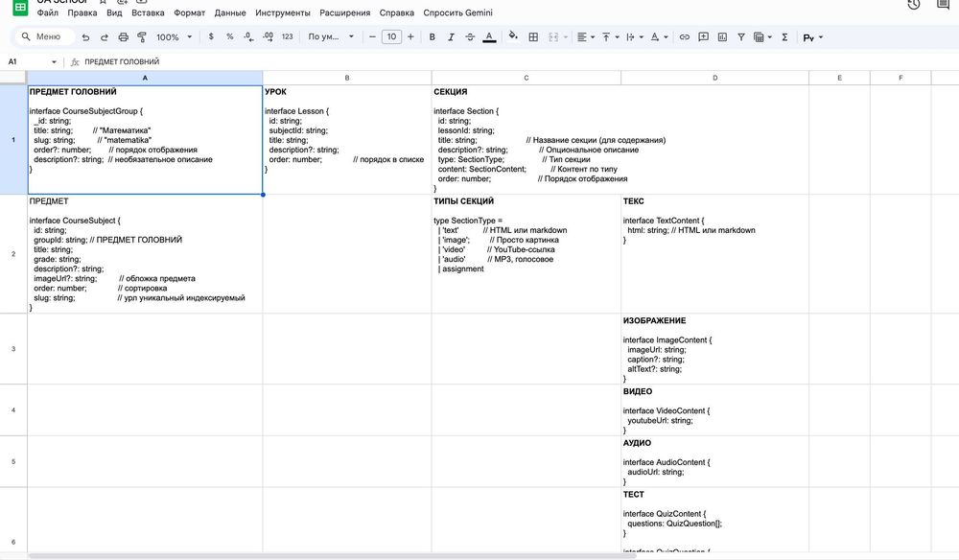Click the insert link icon
The width and height of the screenshot is (959, 560).
tap(685, 37)
